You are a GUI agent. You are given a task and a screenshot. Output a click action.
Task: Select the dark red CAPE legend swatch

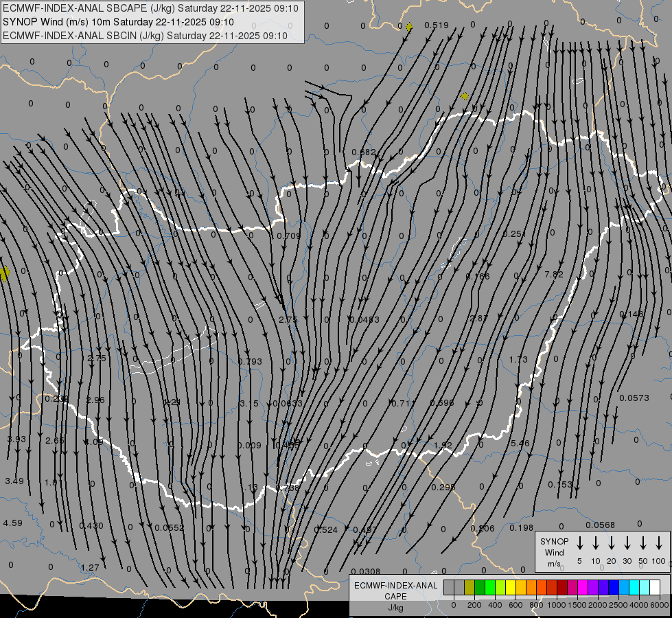tap(562, 588)
